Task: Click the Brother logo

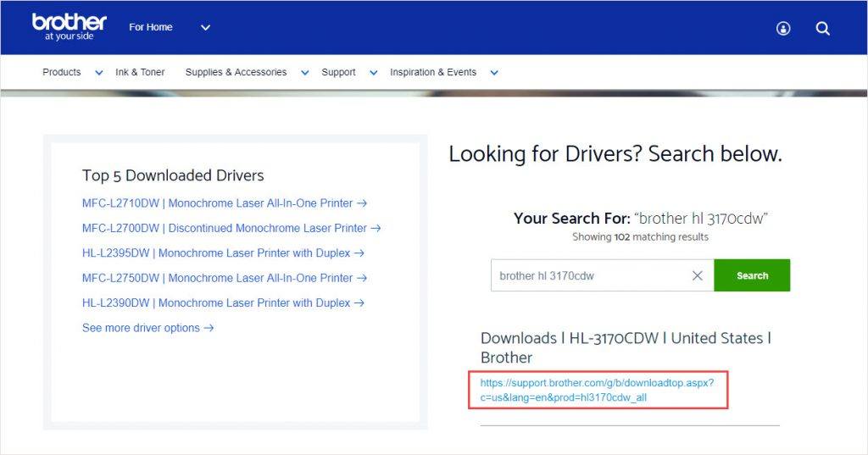Action: pos(70,26)
